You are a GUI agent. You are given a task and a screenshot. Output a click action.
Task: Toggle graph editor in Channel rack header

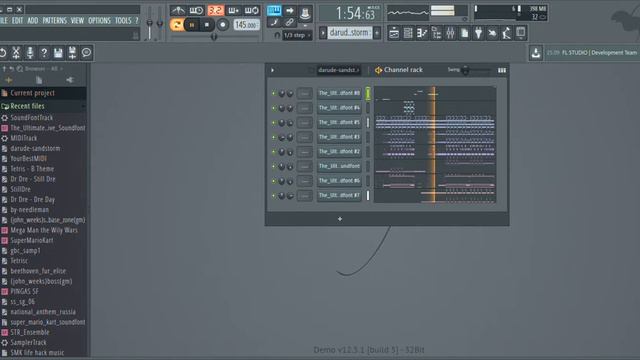tap(502, 70)
